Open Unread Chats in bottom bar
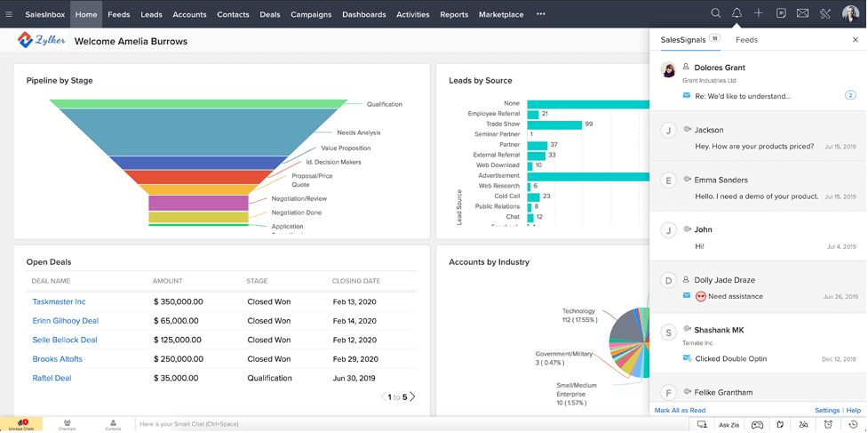Viewport: 868px width, 433px height. coord(21,425)
